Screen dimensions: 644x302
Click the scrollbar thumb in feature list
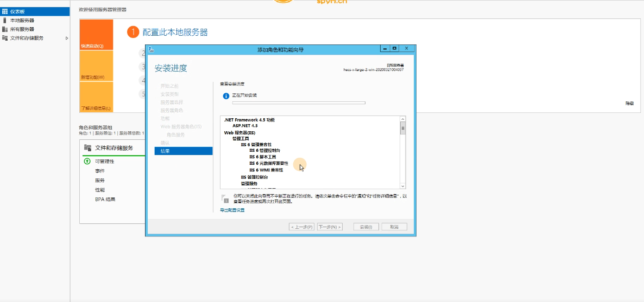click(x=403, y=128)
